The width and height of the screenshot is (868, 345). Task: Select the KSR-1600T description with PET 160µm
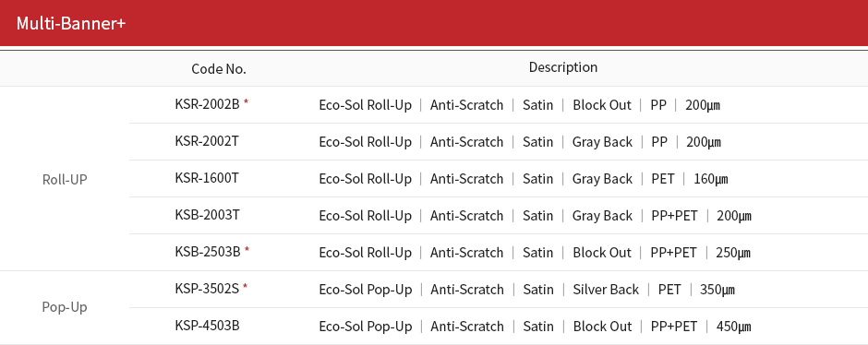tap(524, 179)
